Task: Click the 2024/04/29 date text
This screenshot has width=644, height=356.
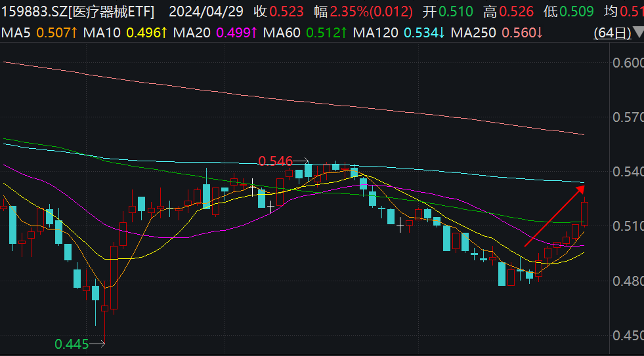Action: [x=206, y=12]
